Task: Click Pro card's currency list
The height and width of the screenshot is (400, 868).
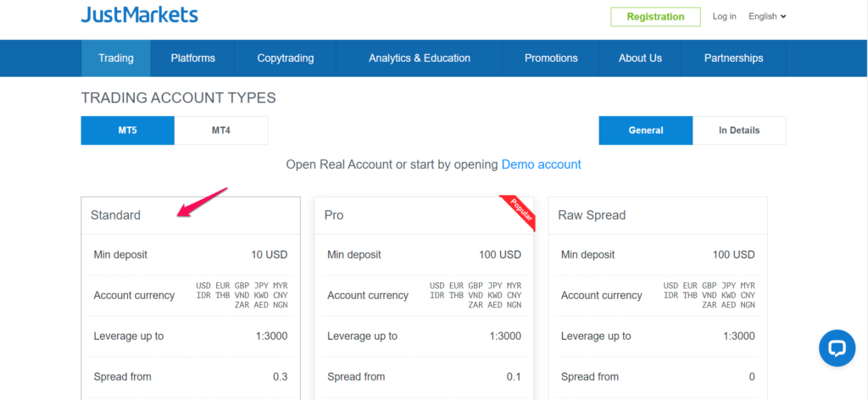Action: 476,296
